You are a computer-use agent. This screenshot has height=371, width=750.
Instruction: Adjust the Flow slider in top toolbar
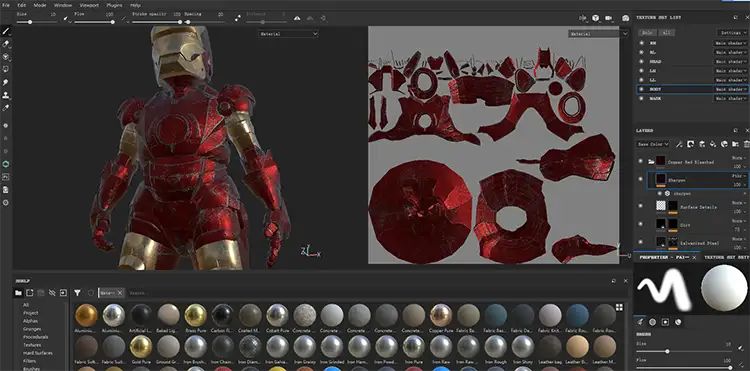pos(95,22)
